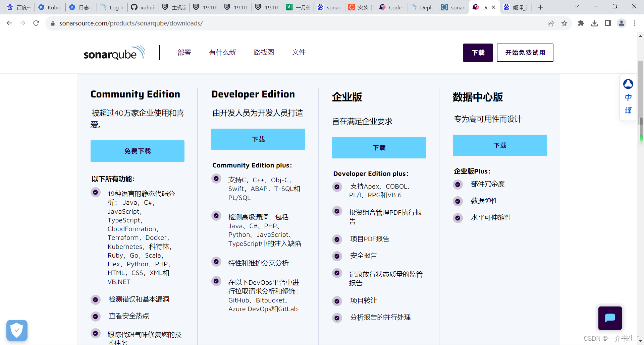Click the '译' translate button
The image size is (644, 345).
click(628, 111)
